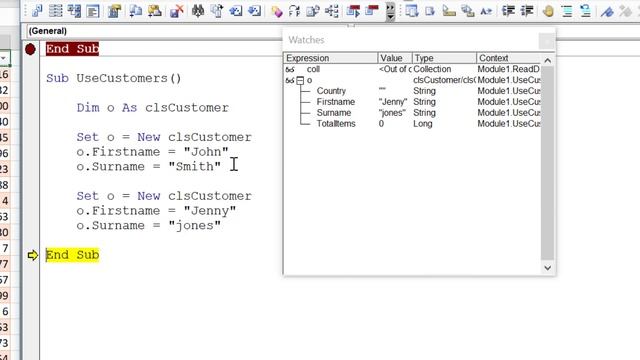Viewport: 640px width, 360px height.
Task: Click Watches scrollbar down arrow
Action: 548,268
